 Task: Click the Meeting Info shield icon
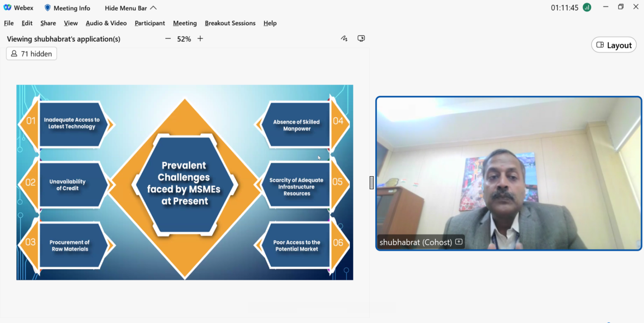[47, 8]
